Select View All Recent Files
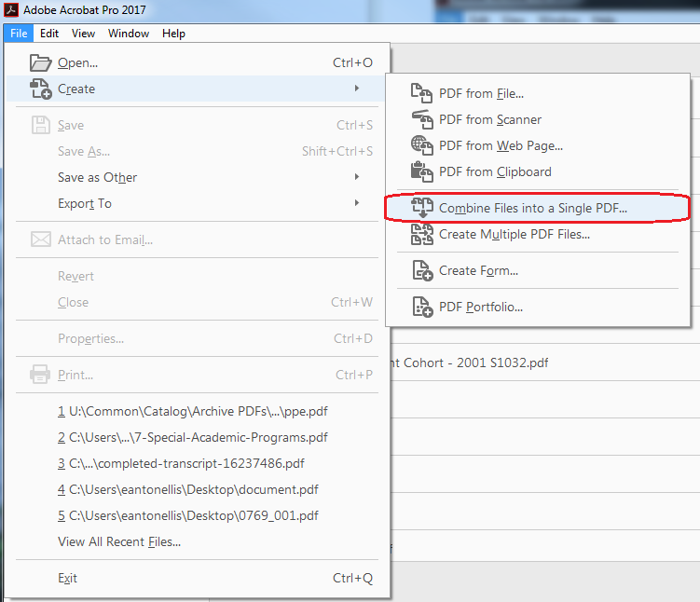 click(119, 541)
